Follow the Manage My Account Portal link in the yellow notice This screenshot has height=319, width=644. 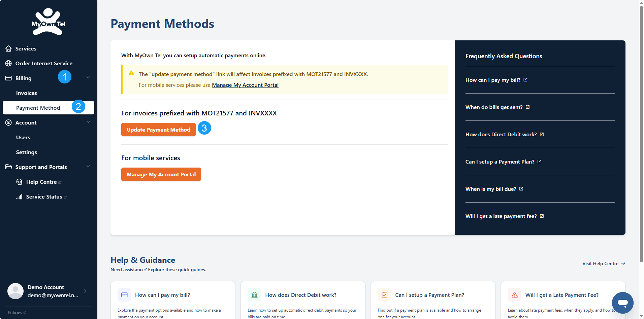tap(245, 85)
